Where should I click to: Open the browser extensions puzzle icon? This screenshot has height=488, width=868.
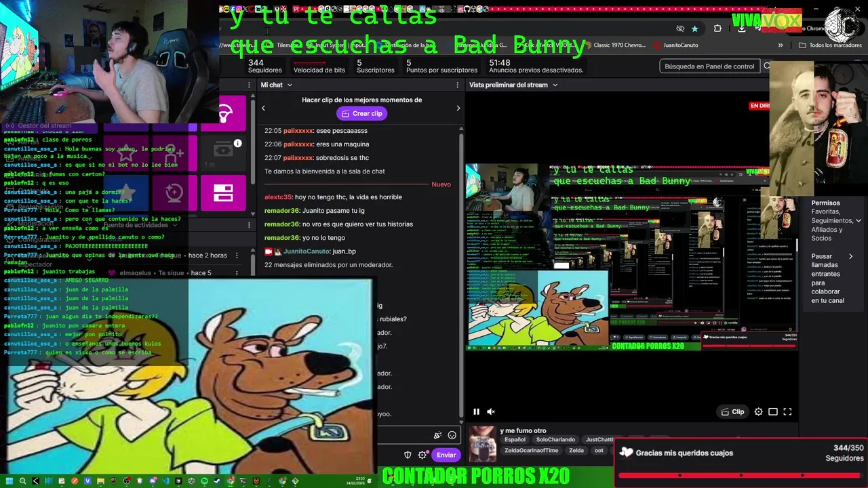tap(717, 28)
